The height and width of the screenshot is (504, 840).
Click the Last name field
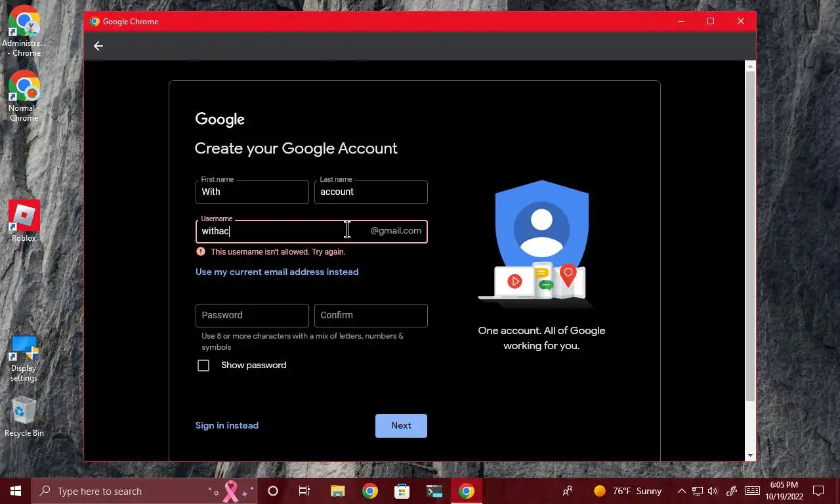371,192
